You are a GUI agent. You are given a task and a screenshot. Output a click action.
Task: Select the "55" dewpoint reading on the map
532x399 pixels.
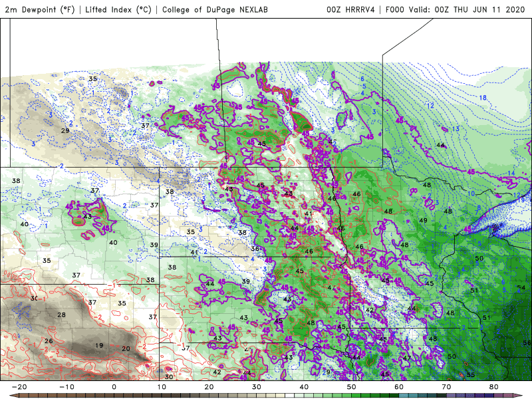[471, 375]
